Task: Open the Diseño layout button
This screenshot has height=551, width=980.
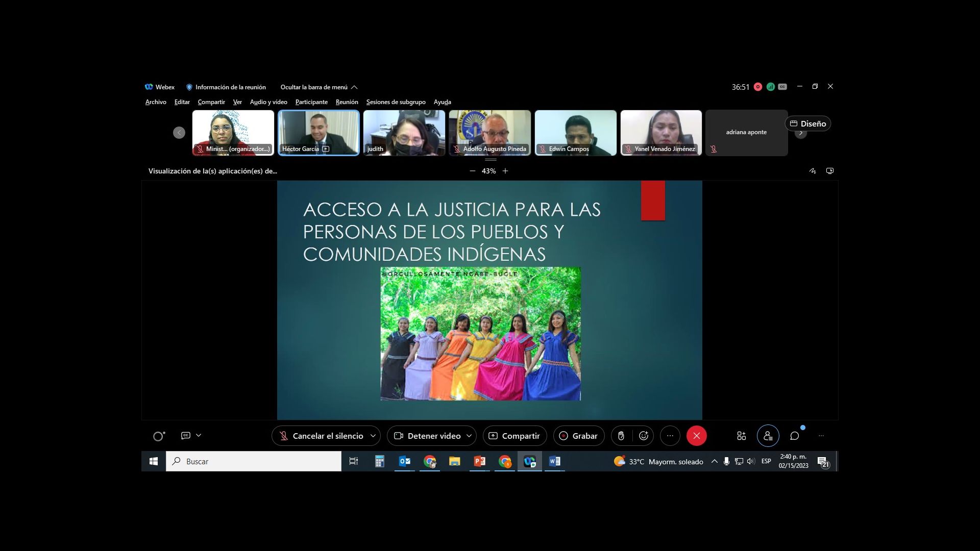Action: pyautogui.click(x=807, y=123)
